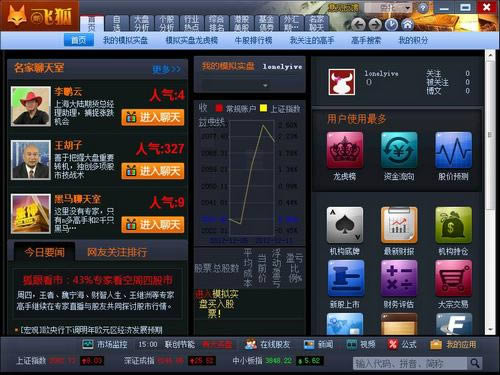This screenshot has height=375, width=500.
Task: Open the 财务评估 calculator icon
Action: tap(399, 278)
